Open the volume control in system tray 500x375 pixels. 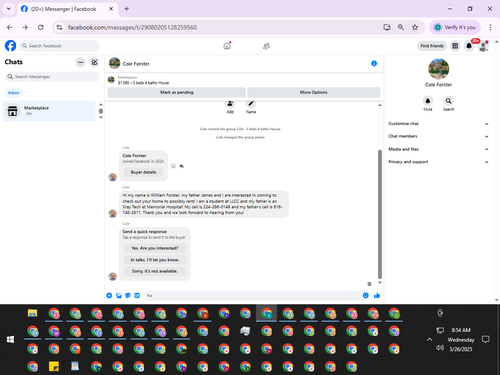coord(440,348)
